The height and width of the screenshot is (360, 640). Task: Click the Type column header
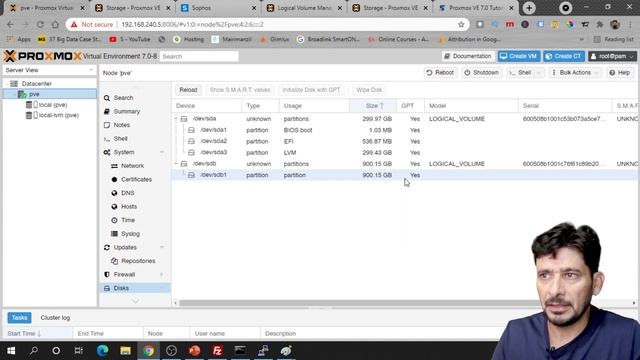click(x=260, y=106)
